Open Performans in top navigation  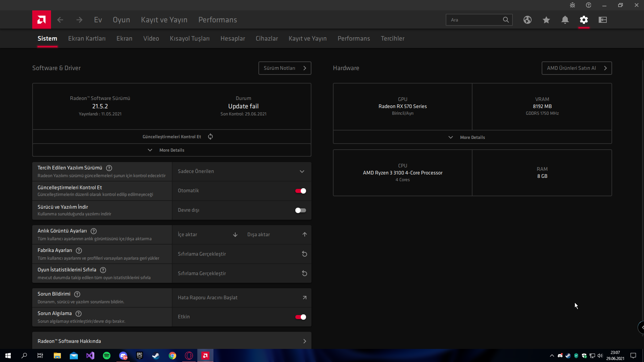point(217,20)
